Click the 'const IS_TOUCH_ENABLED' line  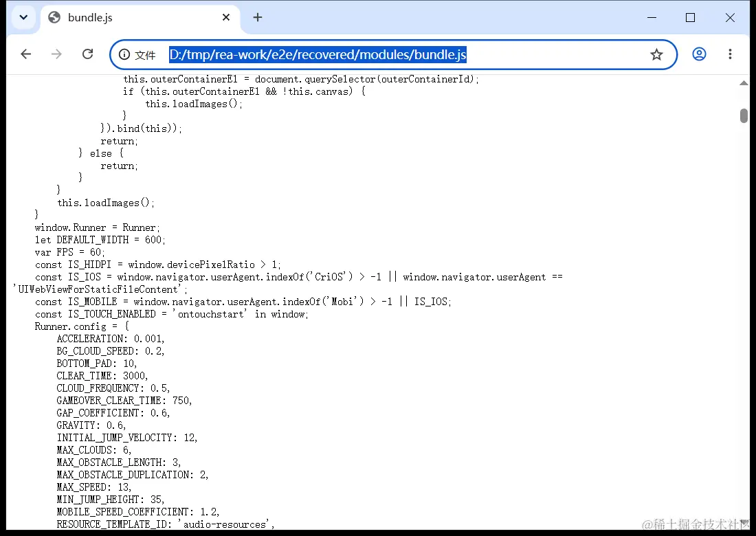(171, 314)
